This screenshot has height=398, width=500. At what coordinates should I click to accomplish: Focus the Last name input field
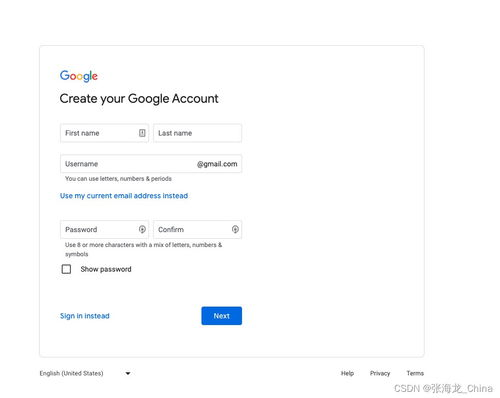tap(197, 133)
